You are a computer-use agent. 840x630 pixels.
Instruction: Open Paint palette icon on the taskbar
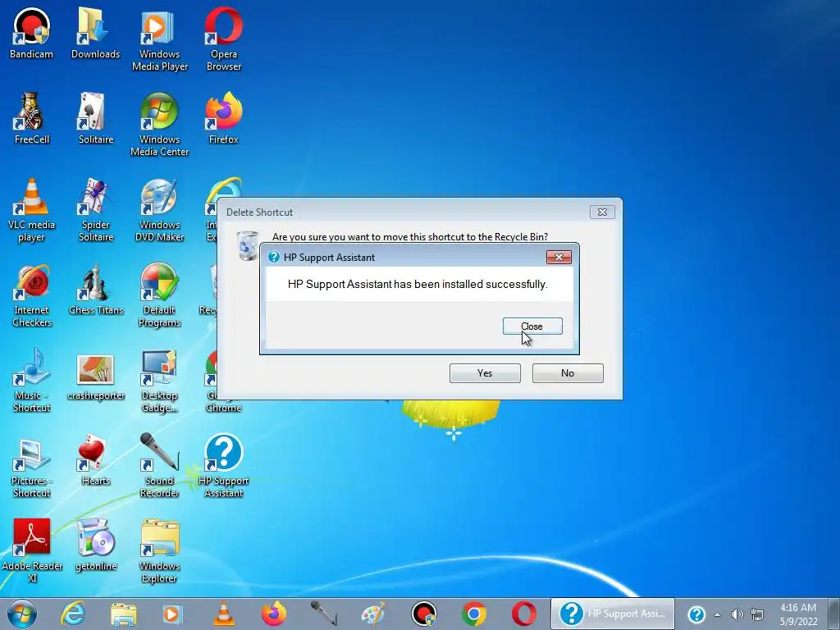[374, 614]
